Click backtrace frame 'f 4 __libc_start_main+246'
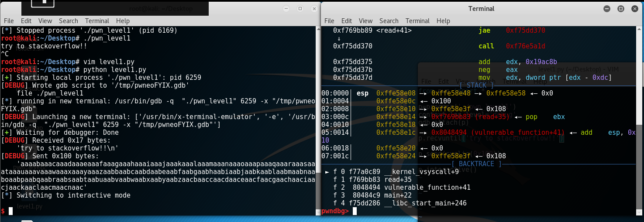This screenshot has width=644, height=222. (x=400, y=203)
